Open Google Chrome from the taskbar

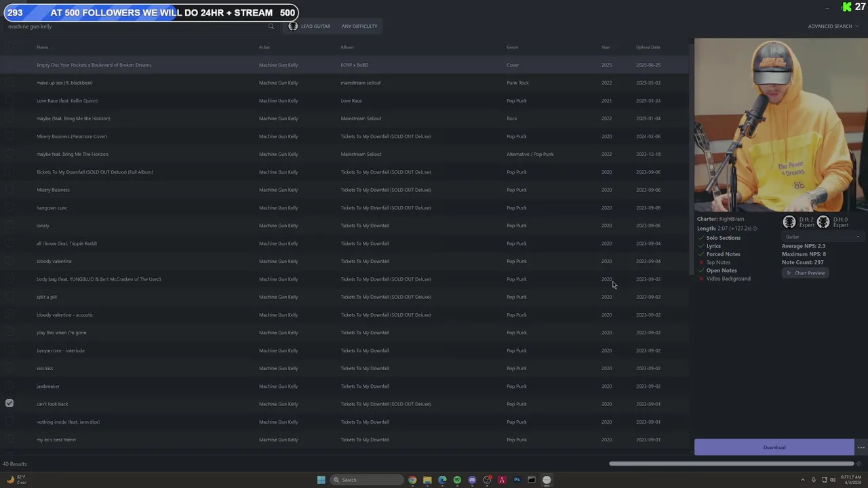(x=412, y=480)
